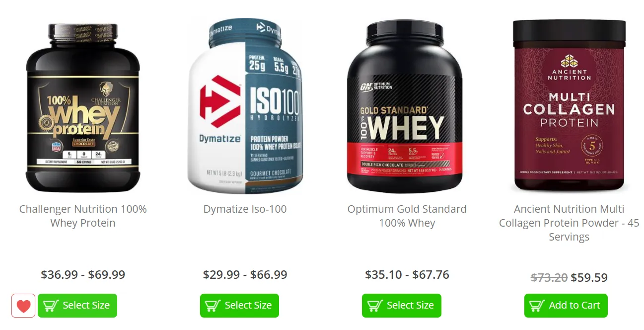Add Ancient Nutrition Multi Collagen to cart
The width and height of the screenshot is (644, 330).
point(566,306)
